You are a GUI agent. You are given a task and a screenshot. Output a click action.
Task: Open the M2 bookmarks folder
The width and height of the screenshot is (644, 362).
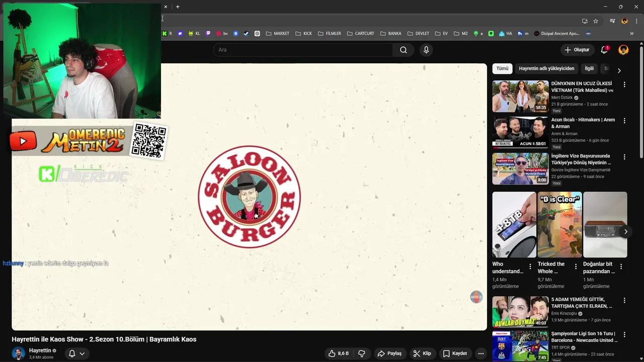click(x=460, y=34)
